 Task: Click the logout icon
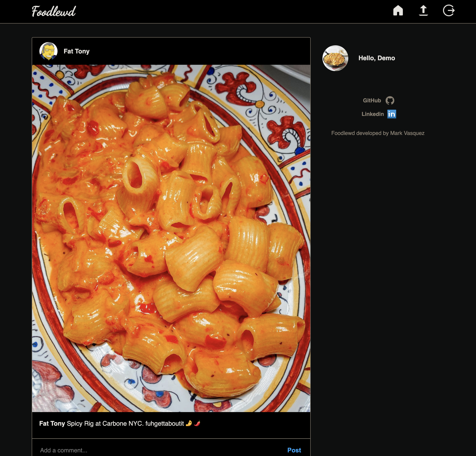click(x=448, y=11)
